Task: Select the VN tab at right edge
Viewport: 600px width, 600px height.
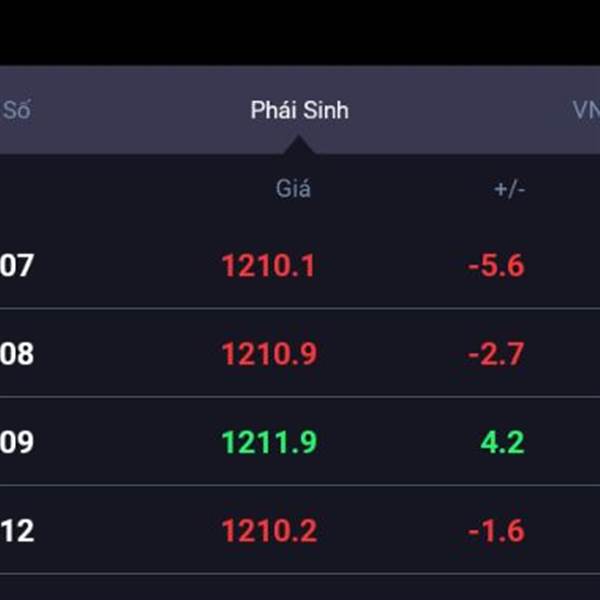Action: (x=586, y=110)
